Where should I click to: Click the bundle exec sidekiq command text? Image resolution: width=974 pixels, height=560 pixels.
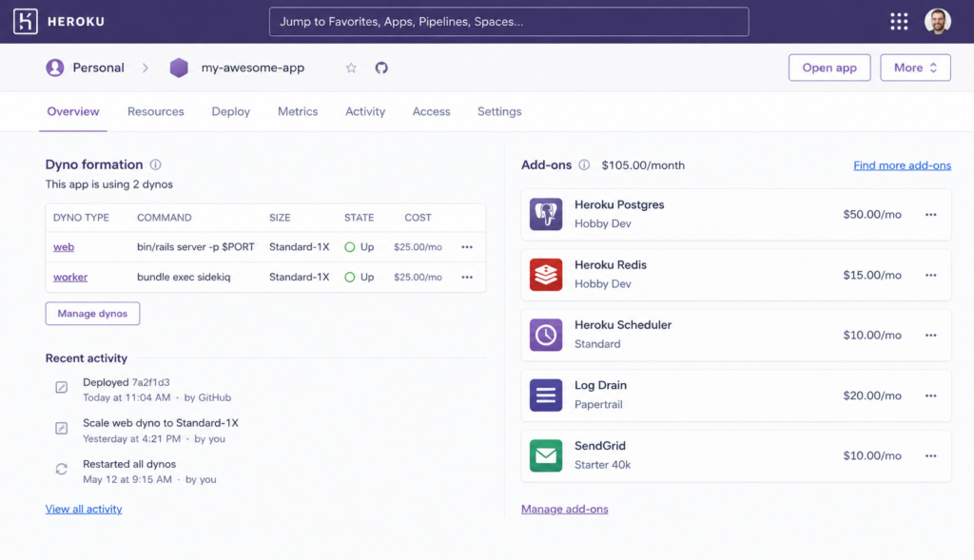pyautogui.click(x=184, y=277)
